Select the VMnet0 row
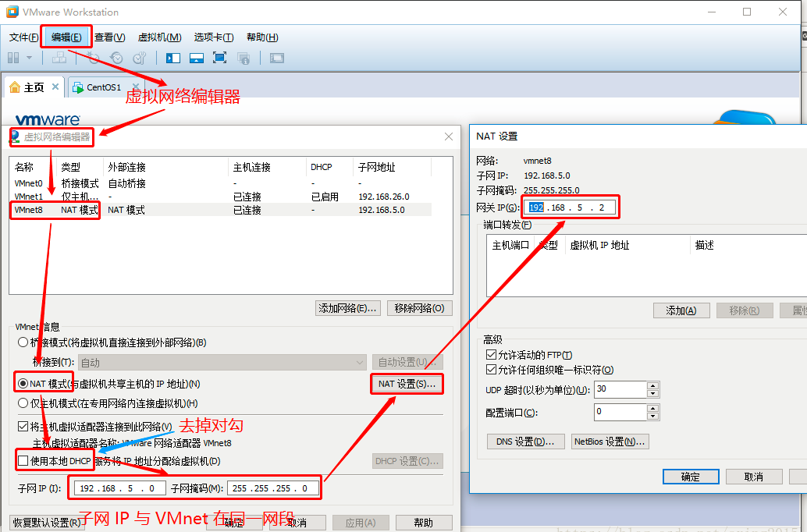The image size is (807, 532). tap(220, 183)
